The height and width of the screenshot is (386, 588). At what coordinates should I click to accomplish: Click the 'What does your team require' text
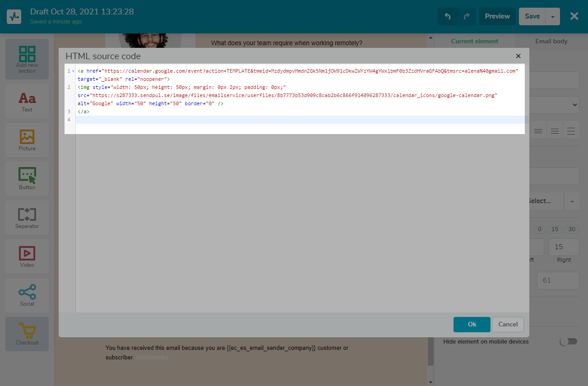click(x=287, y=43)
